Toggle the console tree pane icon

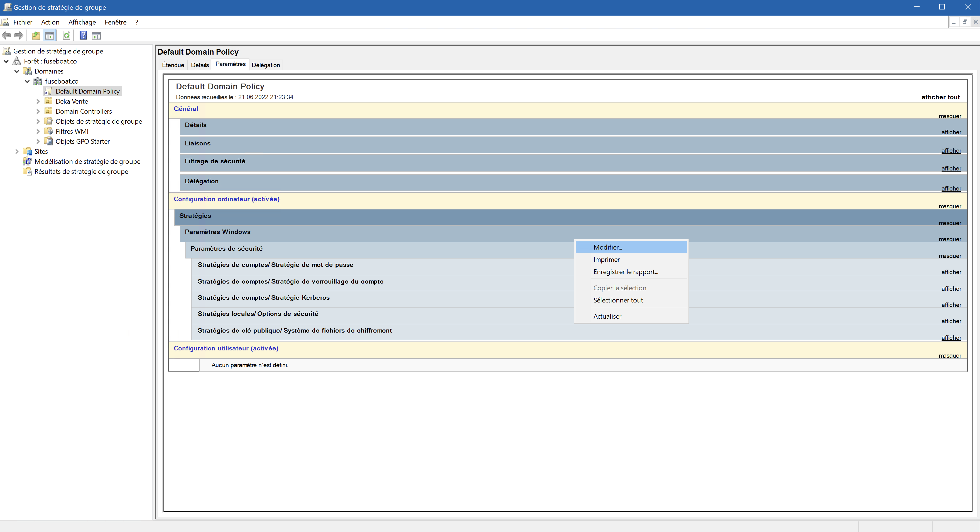(x=50, y=36)
